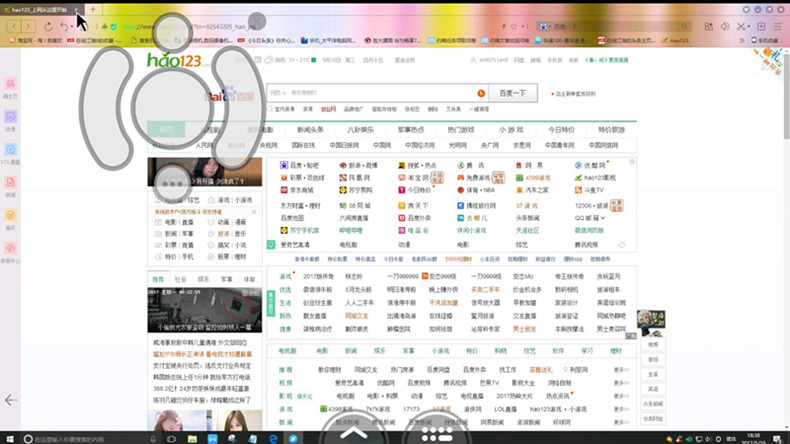This screenshot has height=444, width=790.
Task: Select the 新闻 radio option
Action: coord(156,232)
